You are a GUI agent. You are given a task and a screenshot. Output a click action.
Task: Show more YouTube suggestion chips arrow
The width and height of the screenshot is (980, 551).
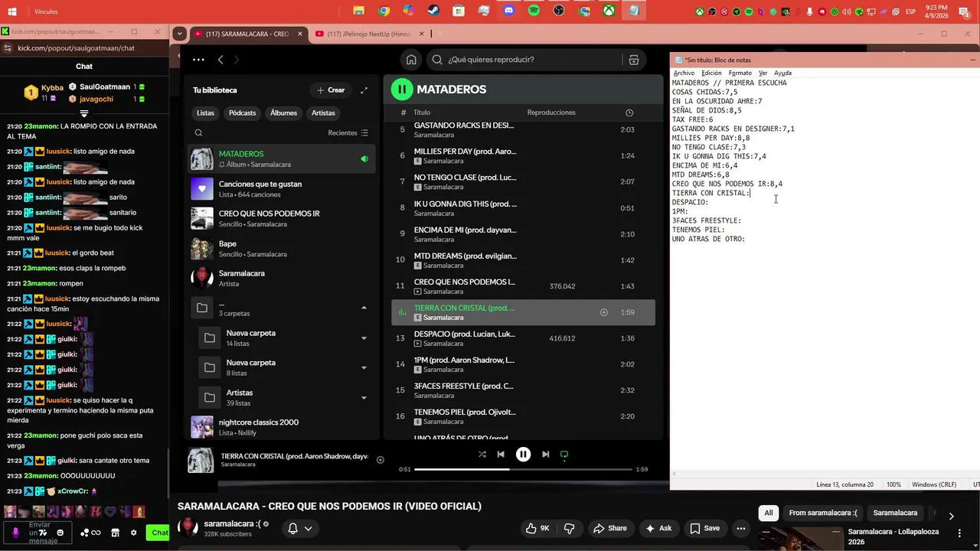click(x=951, y=516)
